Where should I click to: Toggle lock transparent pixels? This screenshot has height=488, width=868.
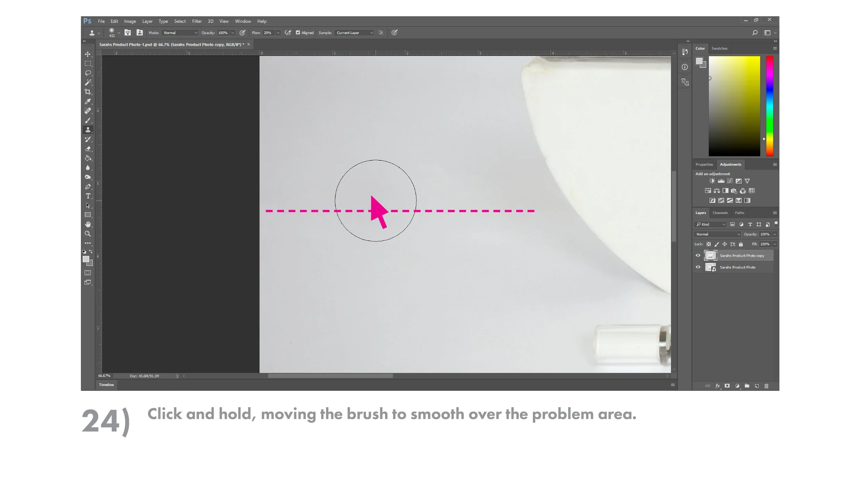pyautogui.click(x=709, y=244)
